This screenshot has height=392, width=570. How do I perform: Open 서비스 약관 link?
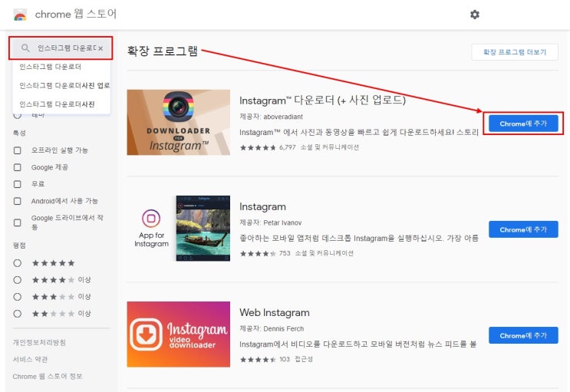click(30, 359)
